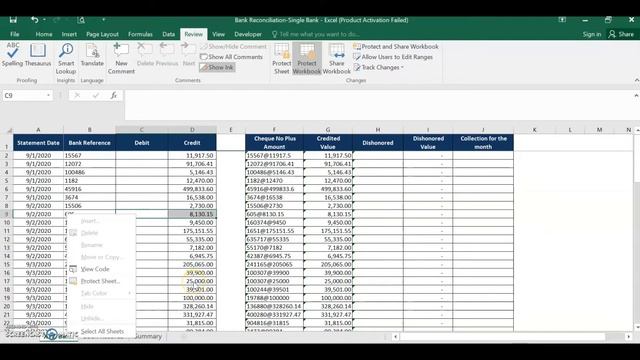Collapse the ribbon with the caret
Viewport: 640px width, 360px height.
pyautogui.click(x=636, y=80)
